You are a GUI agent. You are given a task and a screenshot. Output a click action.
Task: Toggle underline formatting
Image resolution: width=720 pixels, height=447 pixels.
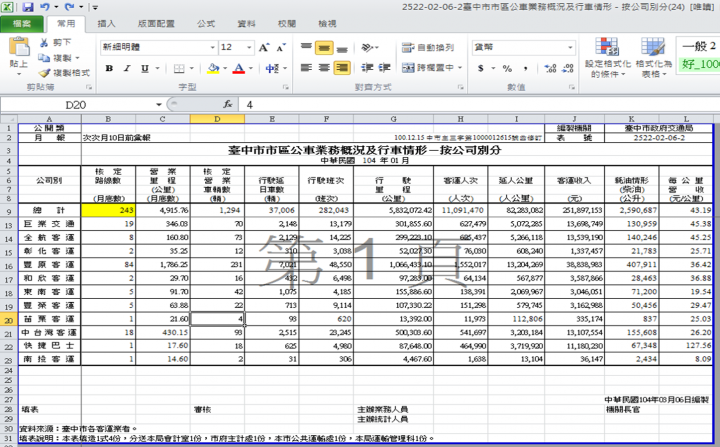click(x=145, y=68)
